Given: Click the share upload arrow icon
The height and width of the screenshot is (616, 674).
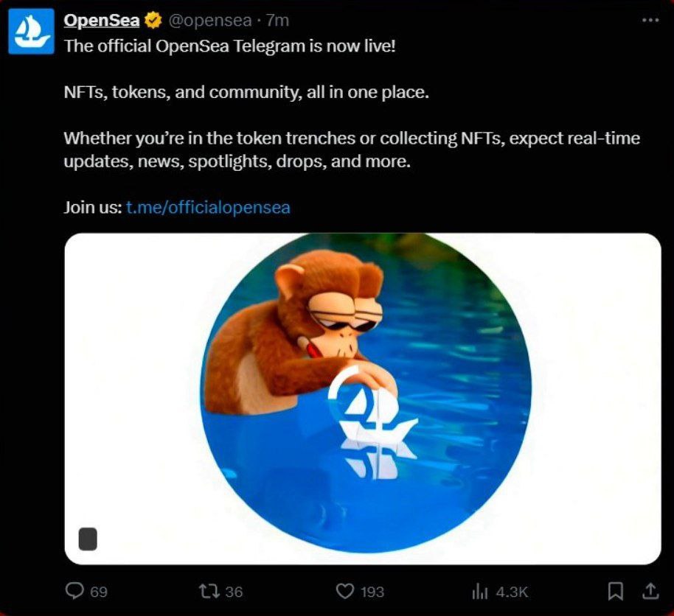Looking at the screenshot, I should click(x=650, y=590).
